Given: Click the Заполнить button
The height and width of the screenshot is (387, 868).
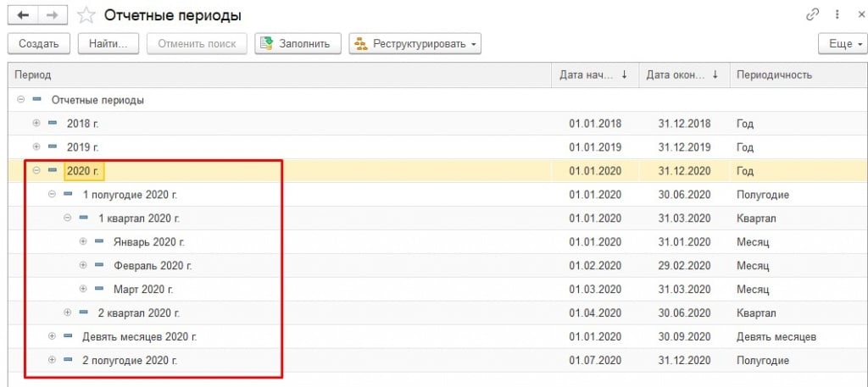Looking at the screenshot, I should tap(298, 43).
